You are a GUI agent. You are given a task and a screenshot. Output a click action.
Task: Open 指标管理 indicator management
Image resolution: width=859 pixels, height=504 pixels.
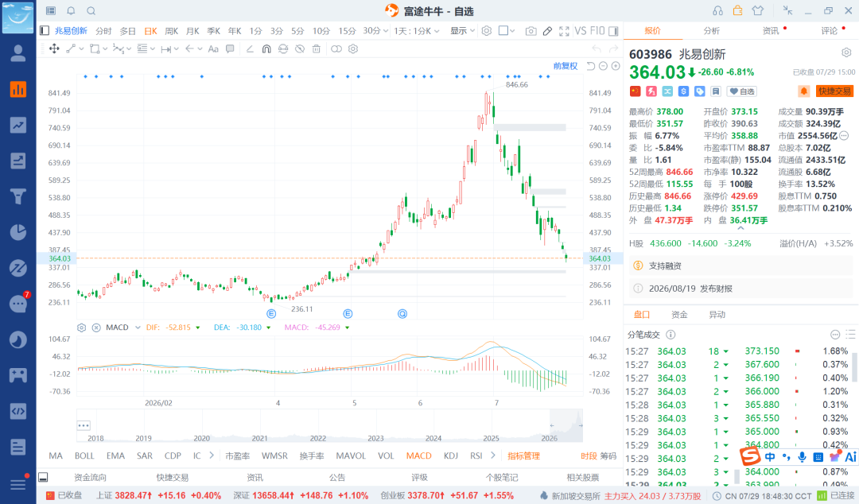click(x=523, y=456)
